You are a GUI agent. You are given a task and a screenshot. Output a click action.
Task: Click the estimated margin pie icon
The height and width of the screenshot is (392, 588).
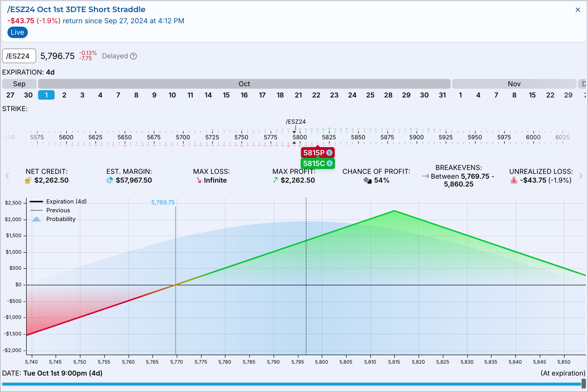[110, 180]
